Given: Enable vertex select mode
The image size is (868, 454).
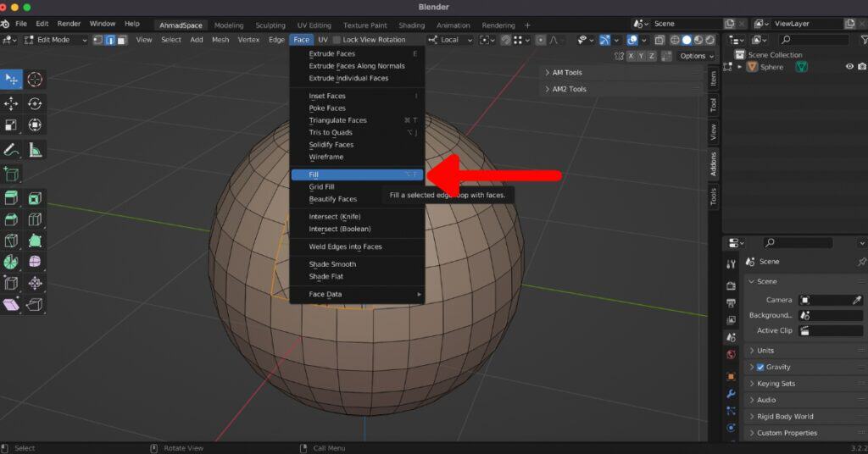Looking at the screenshot, I should [98, 40].
